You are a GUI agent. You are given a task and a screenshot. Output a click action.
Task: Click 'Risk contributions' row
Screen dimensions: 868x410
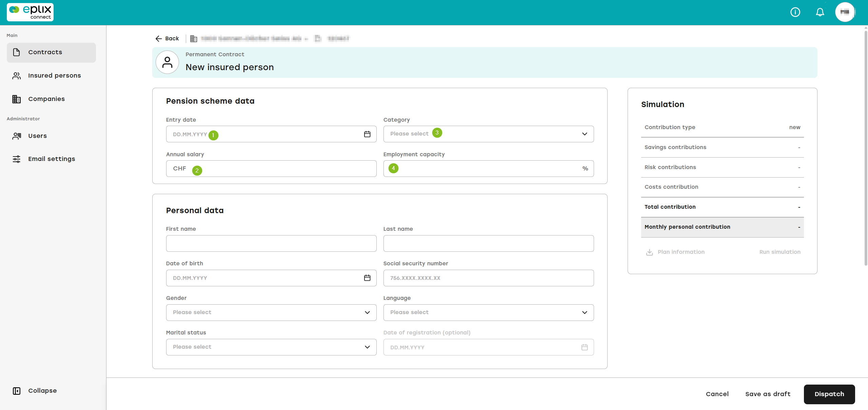pos(722,167)
